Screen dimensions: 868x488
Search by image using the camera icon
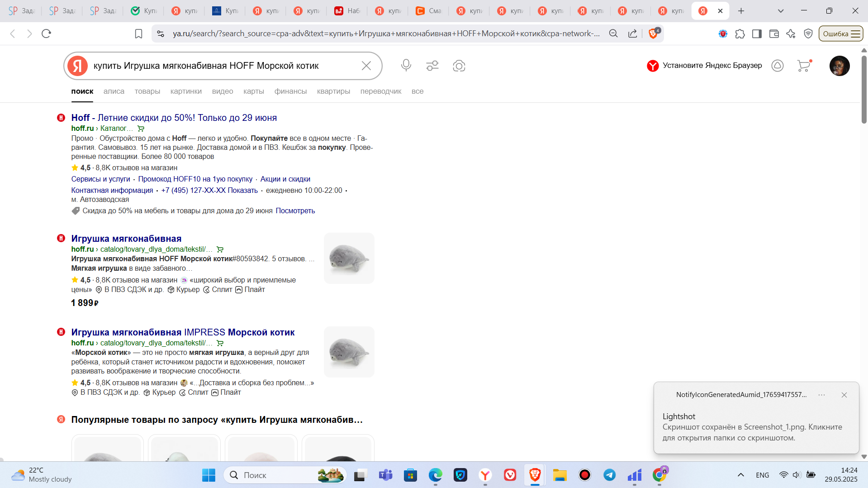459,66
